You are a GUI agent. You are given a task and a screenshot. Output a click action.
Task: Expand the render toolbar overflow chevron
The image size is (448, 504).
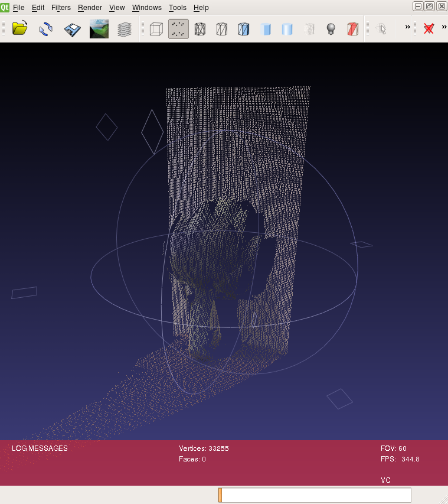tap(407, 27)
